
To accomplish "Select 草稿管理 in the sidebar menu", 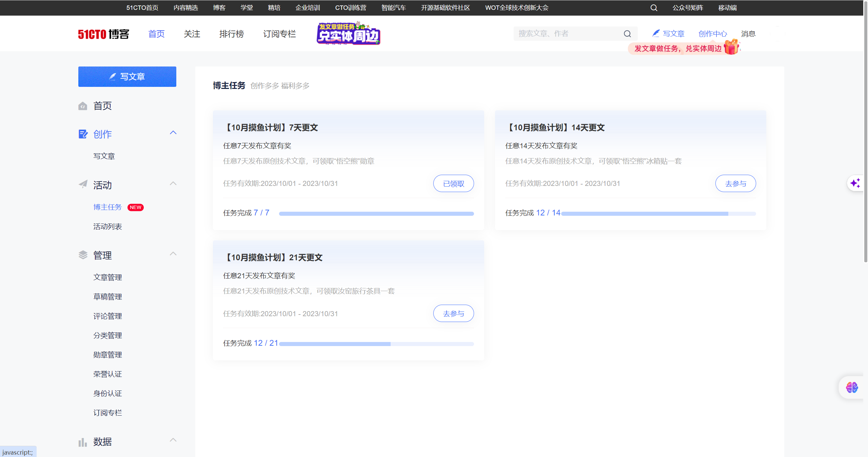I will click(x=107, y=297).
